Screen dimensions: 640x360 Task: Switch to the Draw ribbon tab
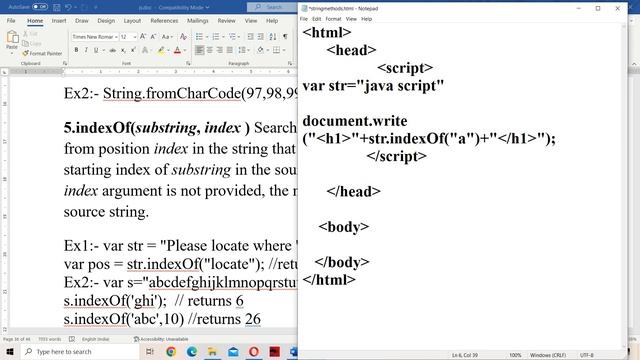[82, 20]
